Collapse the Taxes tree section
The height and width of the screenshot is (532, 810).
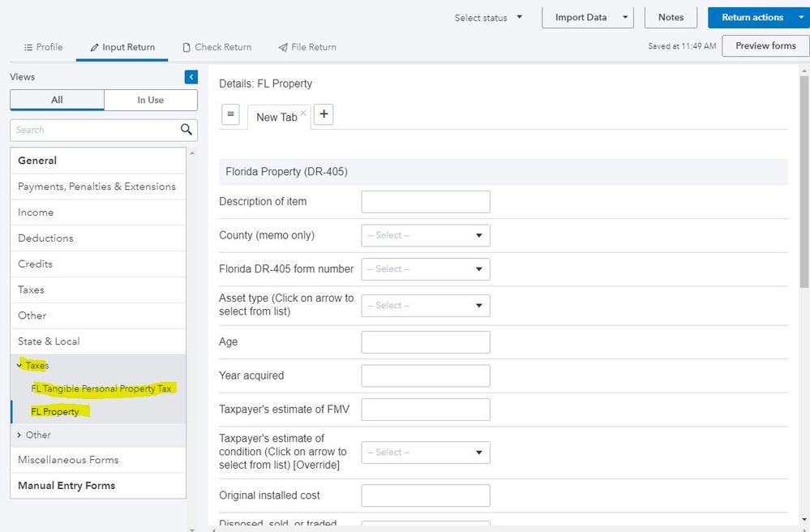coord(19,366)
